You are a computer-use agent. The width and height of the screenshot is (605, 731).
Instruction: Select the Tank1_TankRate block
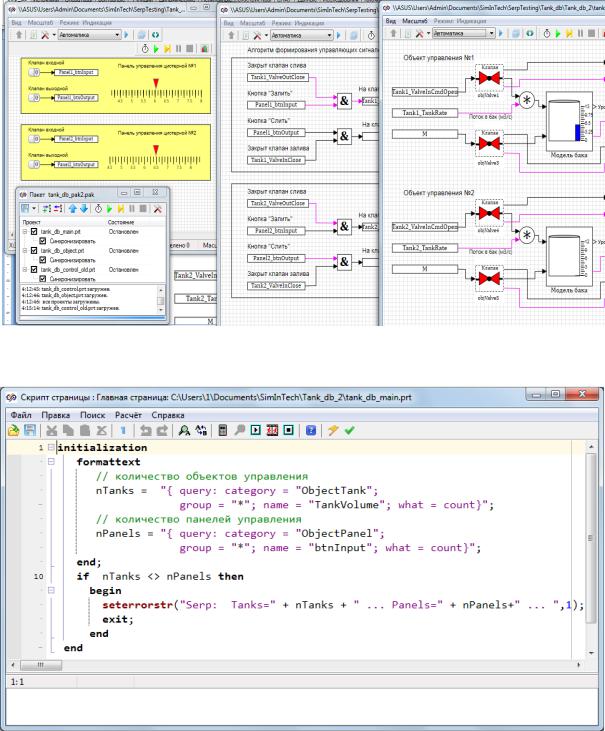425,112
